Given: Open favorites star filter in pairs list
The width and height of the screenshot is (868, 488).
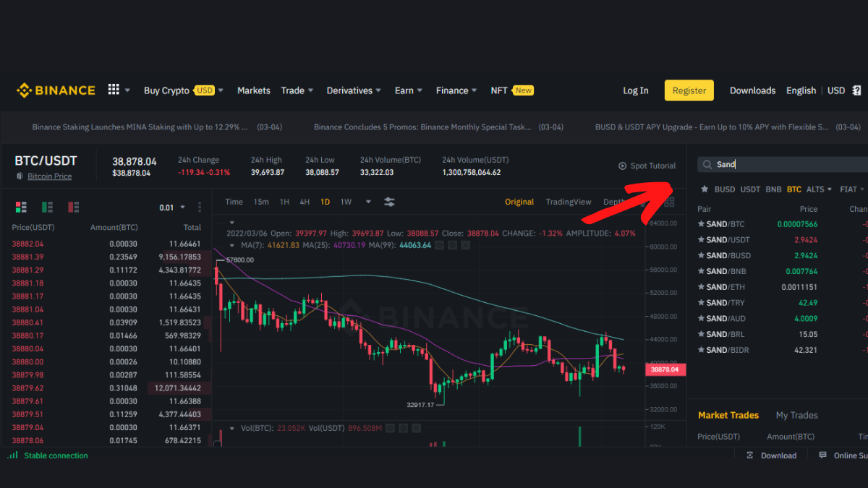Looking at the screenshot, I should click(705, 189).
